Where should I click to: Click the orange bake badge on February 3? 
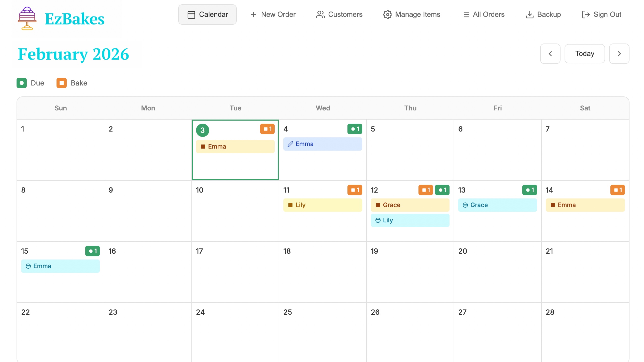(267, 129)
